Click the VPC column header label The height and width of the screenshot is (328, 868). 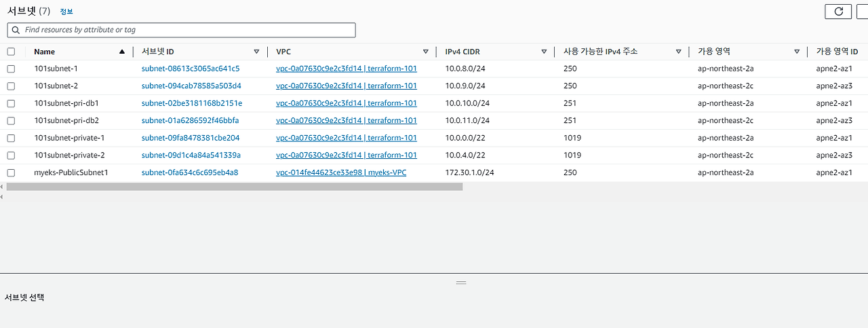pyautogui.click(x=283, y=52)
